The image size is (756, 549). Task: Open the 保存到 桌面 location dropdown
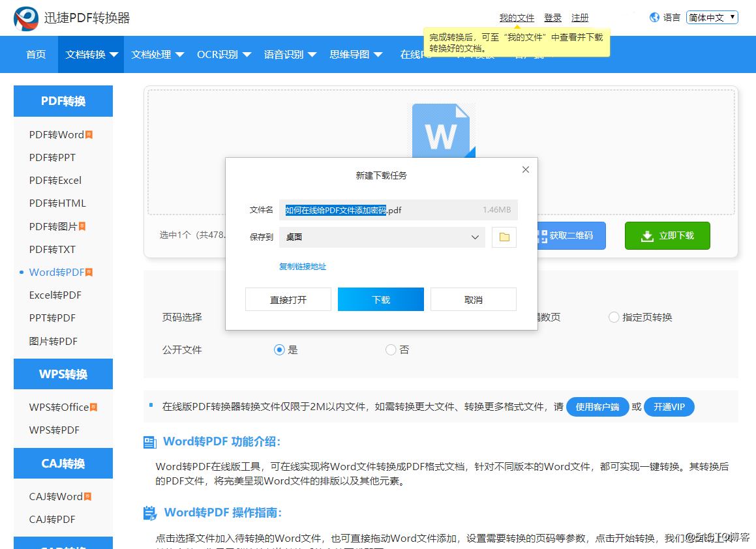[x=382, y=237]
